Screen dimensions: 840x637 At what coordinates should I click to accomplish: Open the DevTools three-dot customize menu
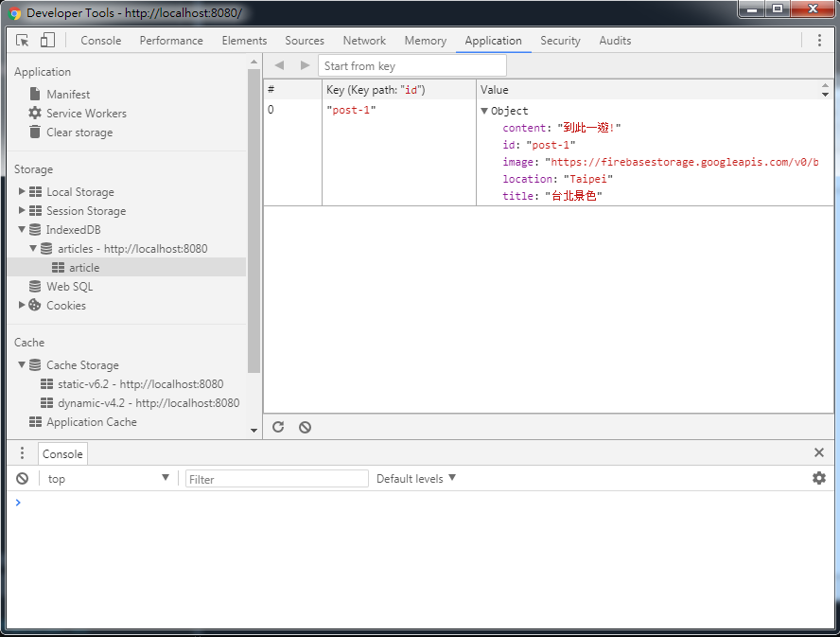tap(819, 40)
